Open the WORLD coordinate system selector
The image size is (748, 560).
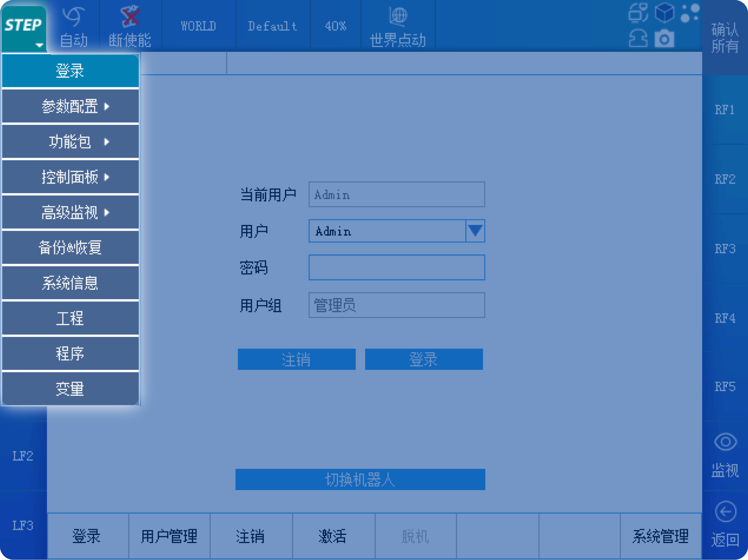point(198,26)
